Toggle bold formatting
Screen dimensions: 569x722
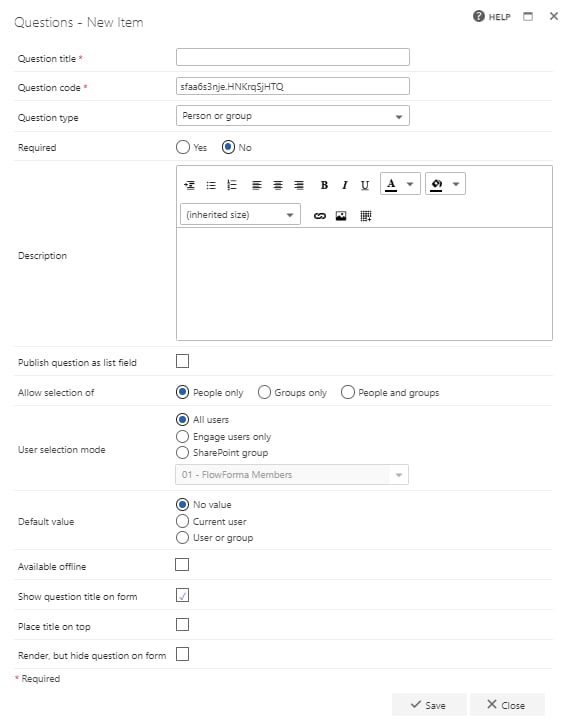[324, 185]
